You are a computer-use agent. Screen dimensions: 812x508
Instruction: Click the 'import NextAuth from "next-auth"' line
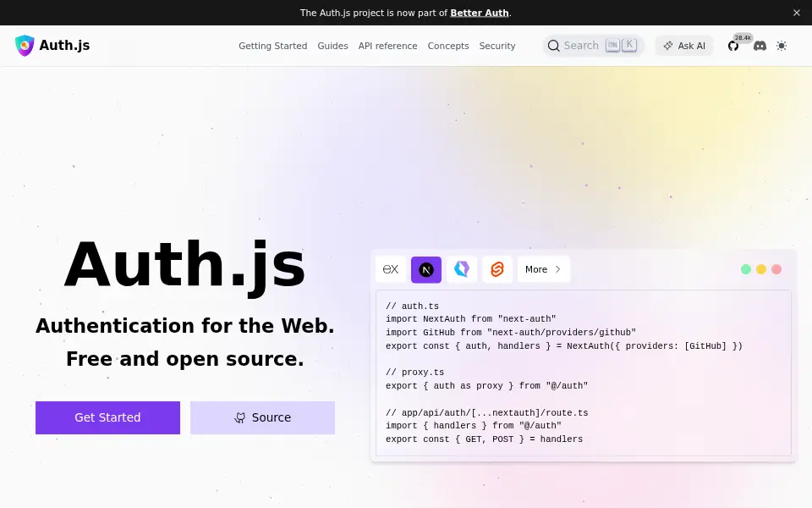click(x=471, y=319)
